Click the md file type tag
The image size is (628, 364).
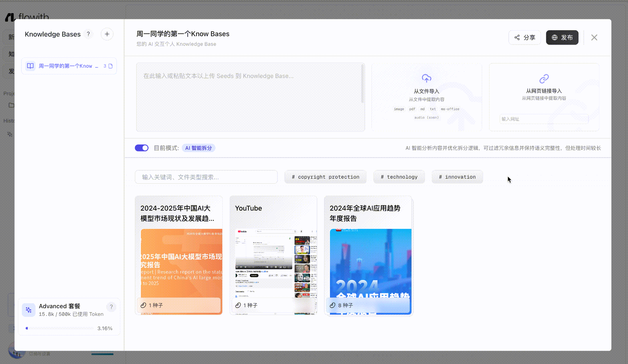(x=422, y=109)
